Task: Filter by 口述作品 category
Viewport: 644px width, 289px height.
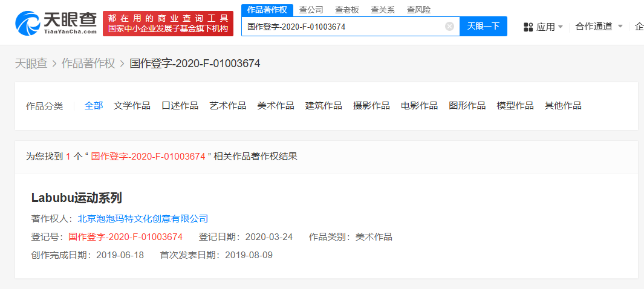Action: pyautogui.click(x=180, y=105)
